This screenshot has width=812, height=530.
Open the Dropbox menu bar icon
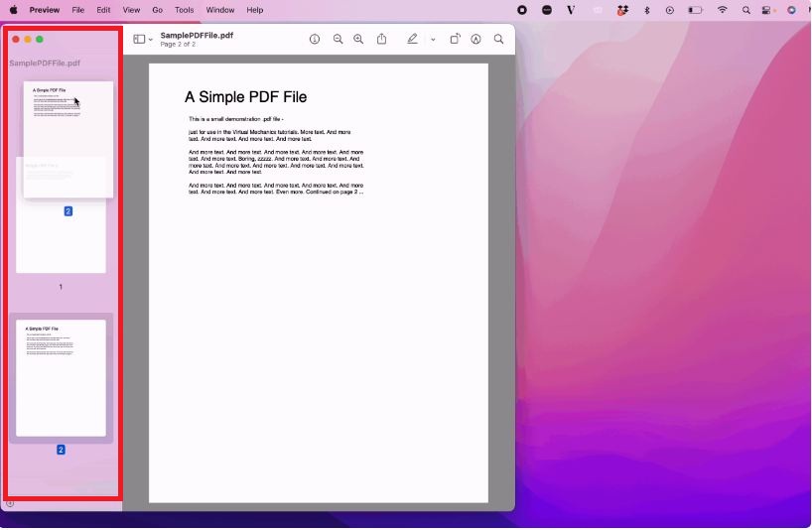click(622, 10)
